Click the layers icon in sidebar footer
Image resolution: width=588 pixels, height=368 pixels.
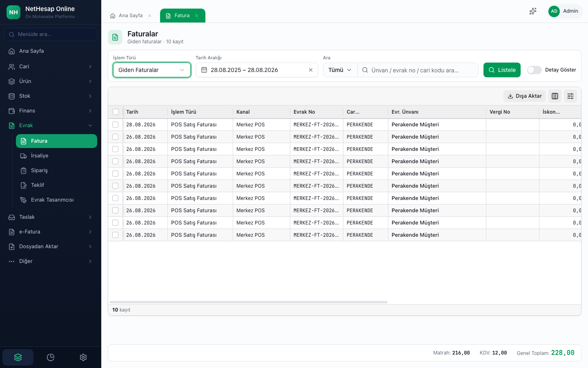tap(18, 357)
